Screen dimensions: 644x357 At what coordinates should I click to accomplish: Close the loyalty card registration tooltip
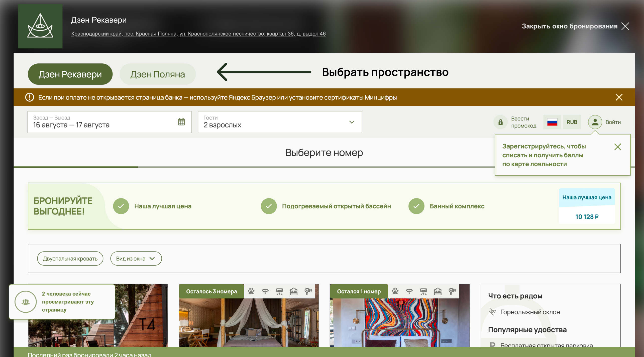point(618,147)
